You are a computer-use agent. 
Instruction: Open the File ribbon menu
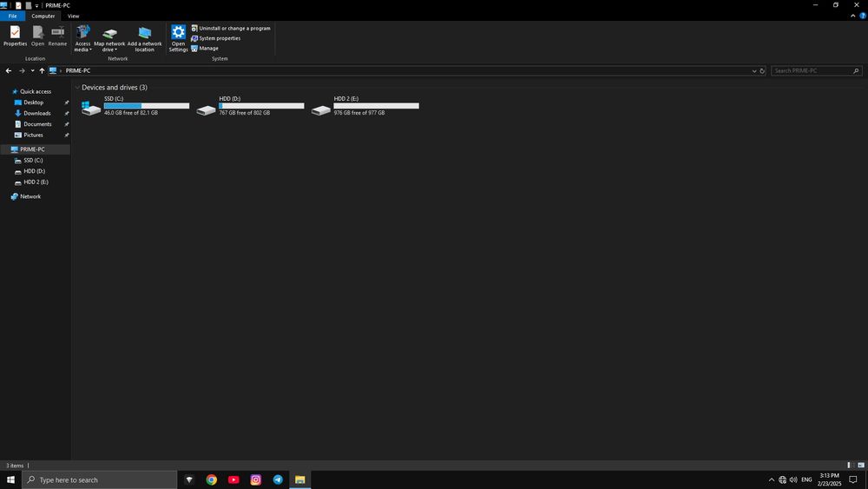pos(12,16)
